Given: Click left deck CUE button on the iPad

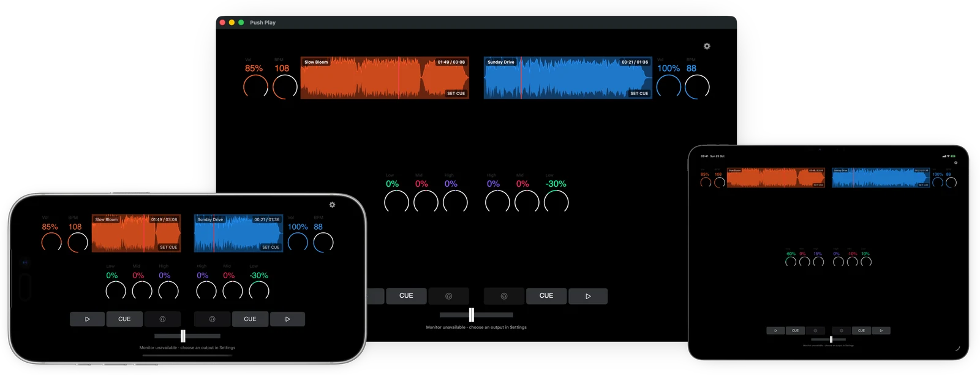Looking at the screenshot, I should click(x=795, y=330).
